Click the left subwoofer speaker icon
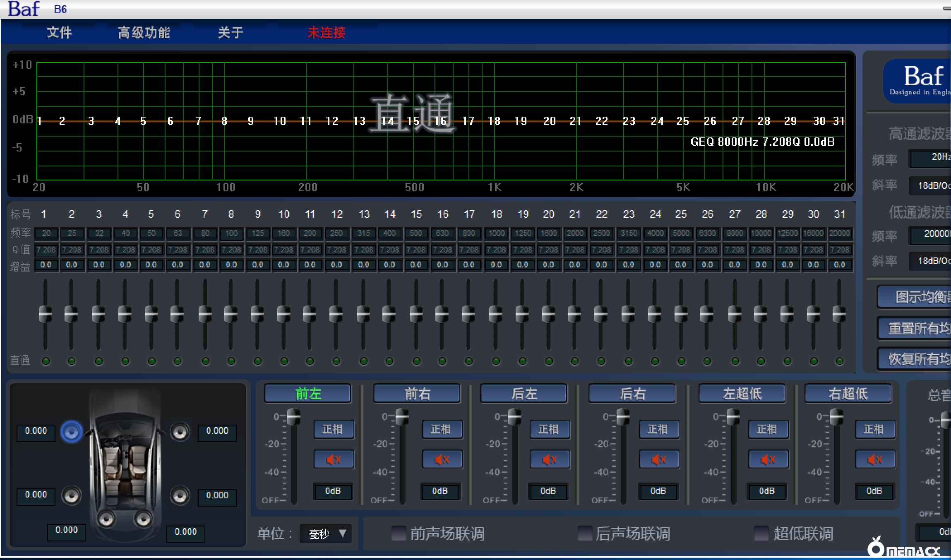This screenshot has width=951, height=560. 106,519
